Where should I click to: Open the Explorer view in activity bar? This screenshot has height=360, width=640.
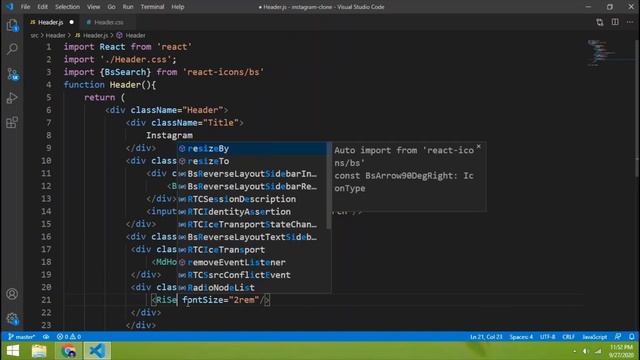click(12, 25)
